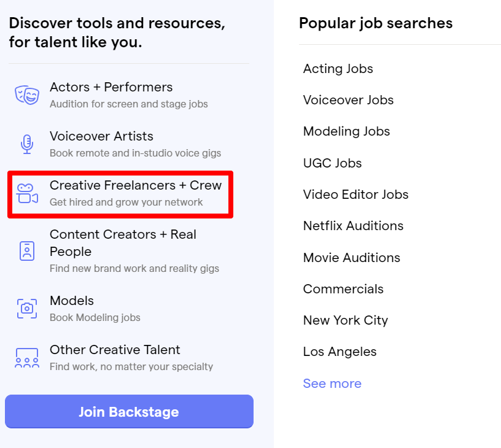
Task: Click the microphone icon for Voiceover Artists
Action: [x=27, y=144]
